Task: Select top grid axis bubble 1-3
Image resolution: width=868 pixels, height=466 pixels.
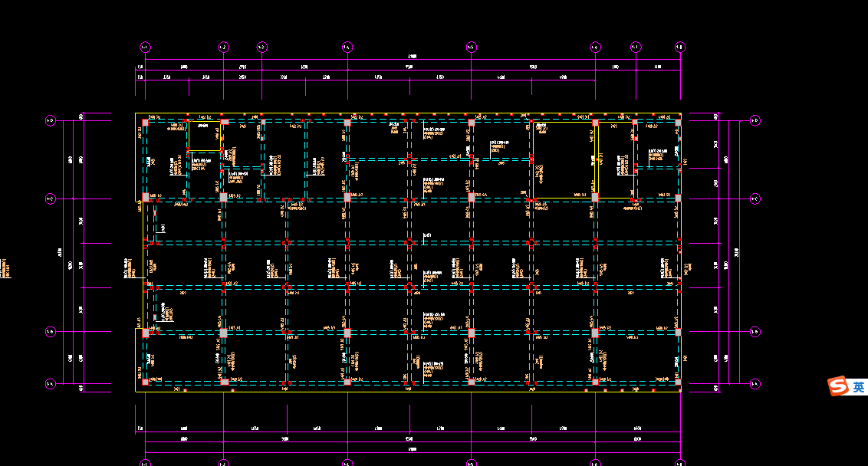Action: 261,47
